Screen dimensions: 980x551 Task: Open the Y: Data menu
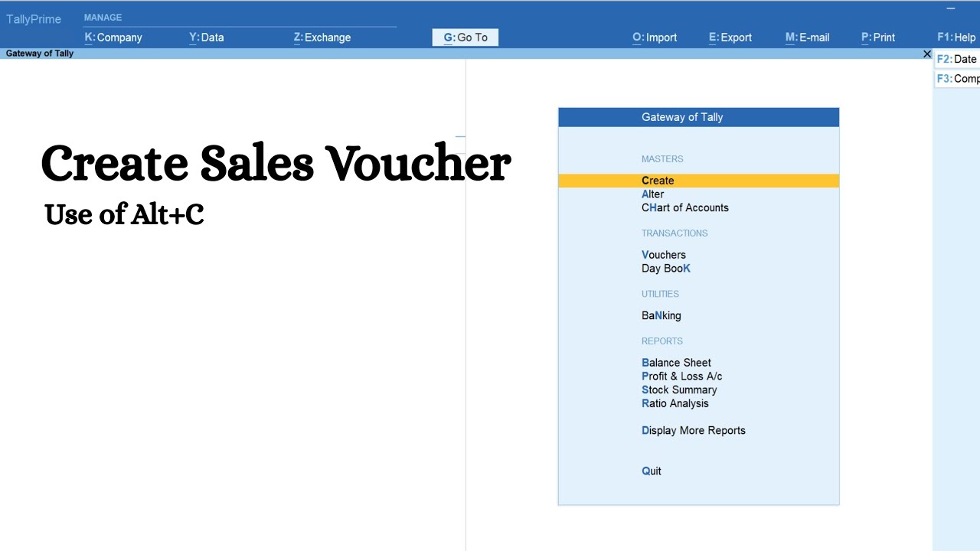click(x=207, y=37)
